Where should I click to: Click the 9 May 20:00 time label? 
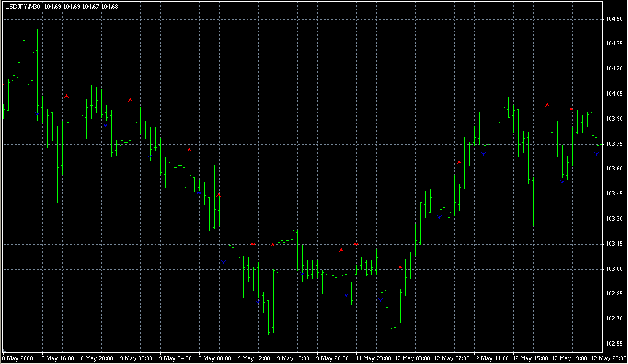point(332,358)
